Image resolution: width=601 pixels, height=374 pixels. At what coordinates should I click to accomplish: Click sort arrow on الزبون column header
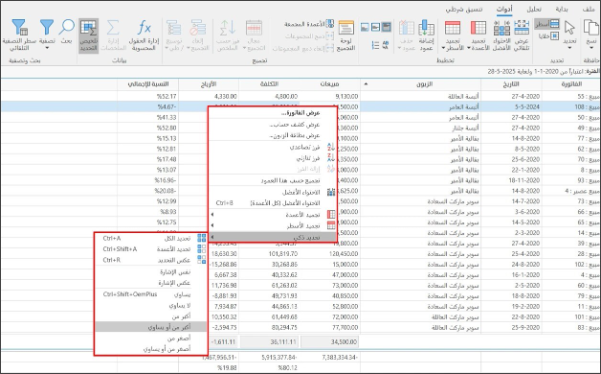tap(365, 84)
